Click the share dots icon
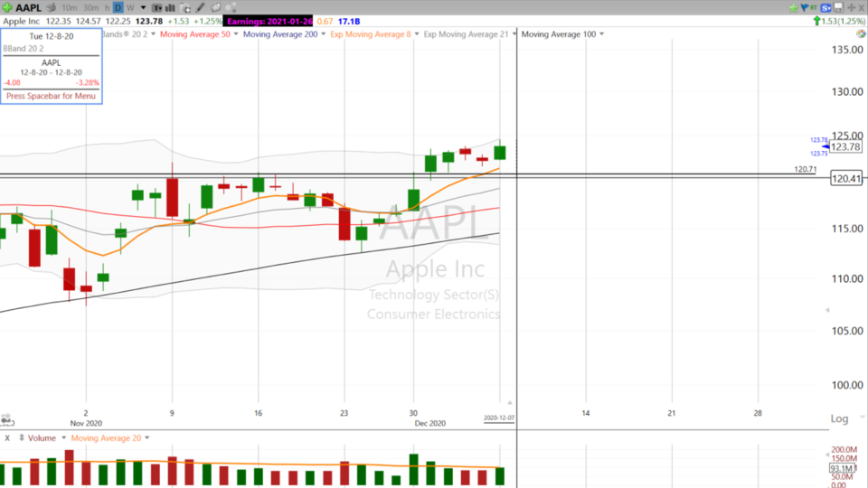 pos(231,8)
